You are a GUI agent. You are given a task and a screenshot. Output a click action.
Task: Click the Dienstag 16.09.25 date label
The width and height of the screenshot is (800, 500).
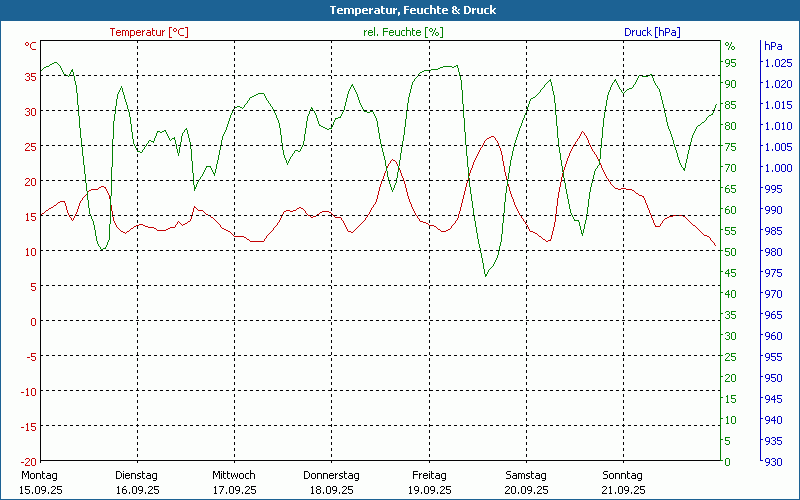click(x=137, y=482)
